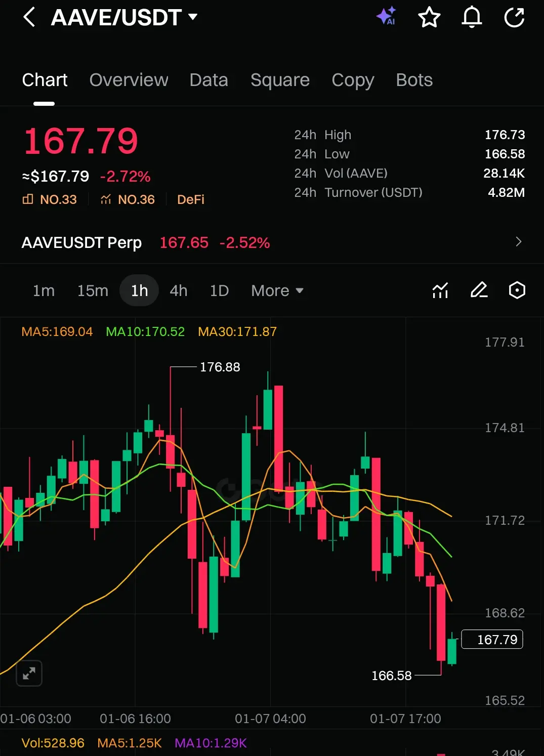Expand the More timeframes dropdown

(277, 290)
